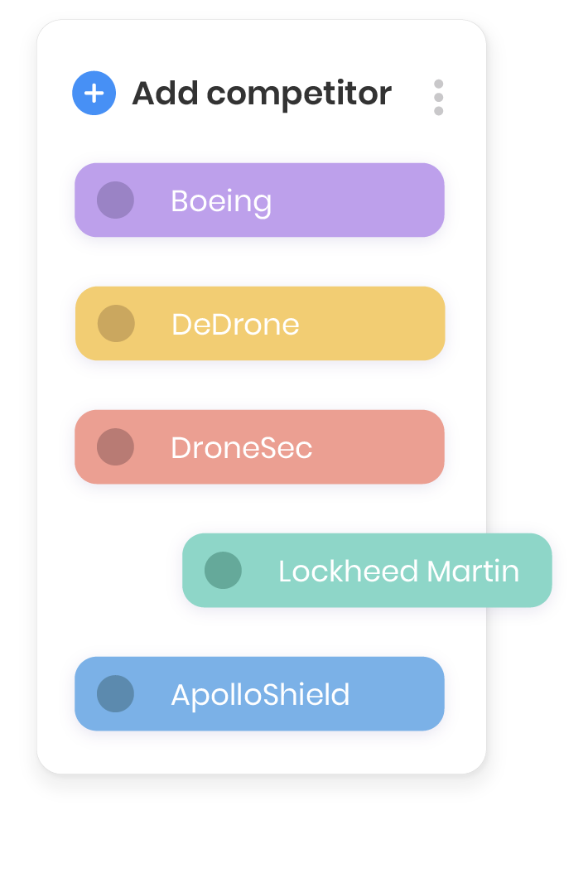The image size is (588, 873).
Task: Click the dark purple shadow behind Lockheed Martin
Action: (560, 573)
